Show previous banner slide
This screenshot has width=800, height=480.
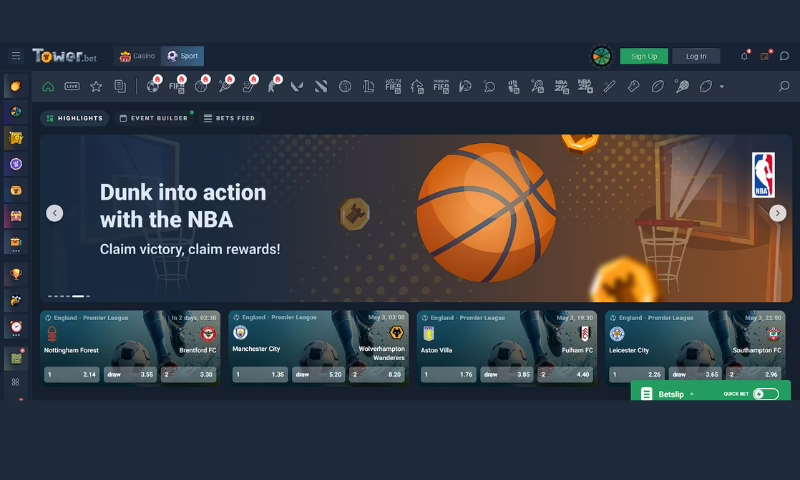tap(55, 213)
